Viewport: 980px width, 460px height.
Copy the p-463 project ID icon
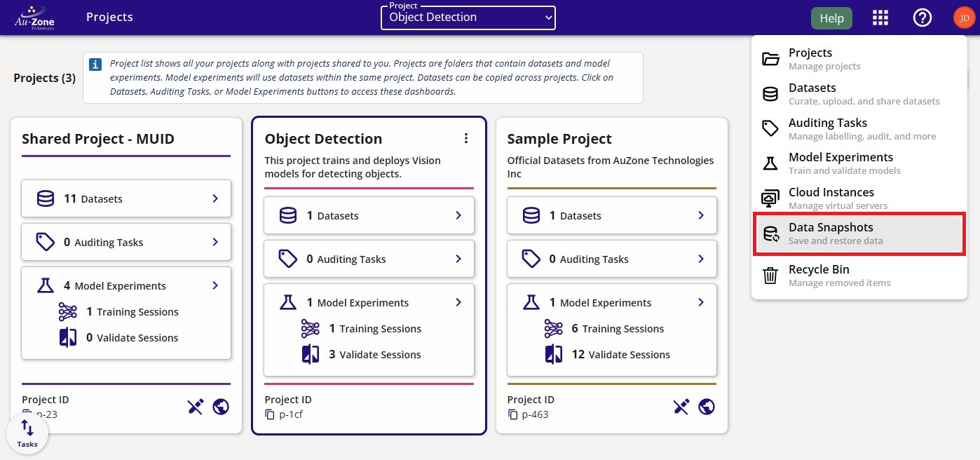coord(512,414)
